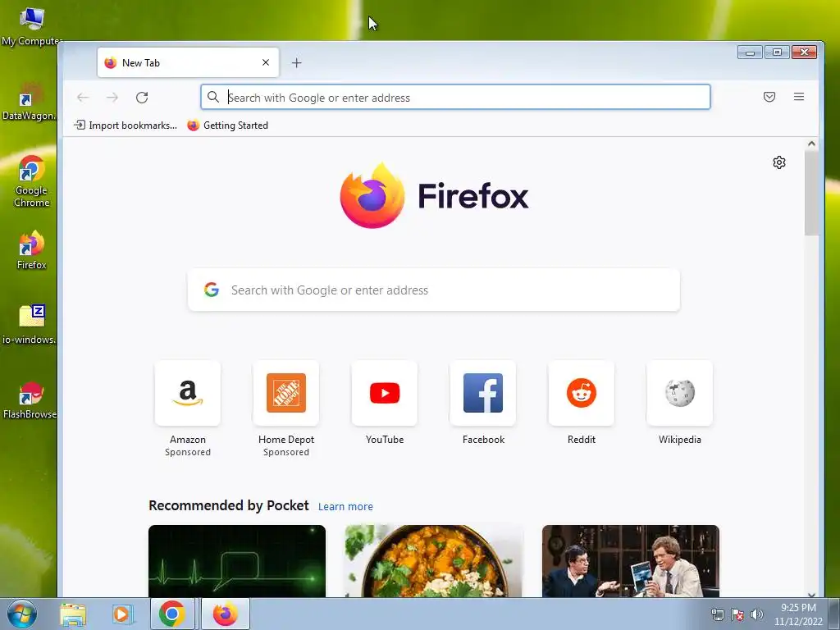Click the Firefox logo on the page

click(x=434, y=195)
